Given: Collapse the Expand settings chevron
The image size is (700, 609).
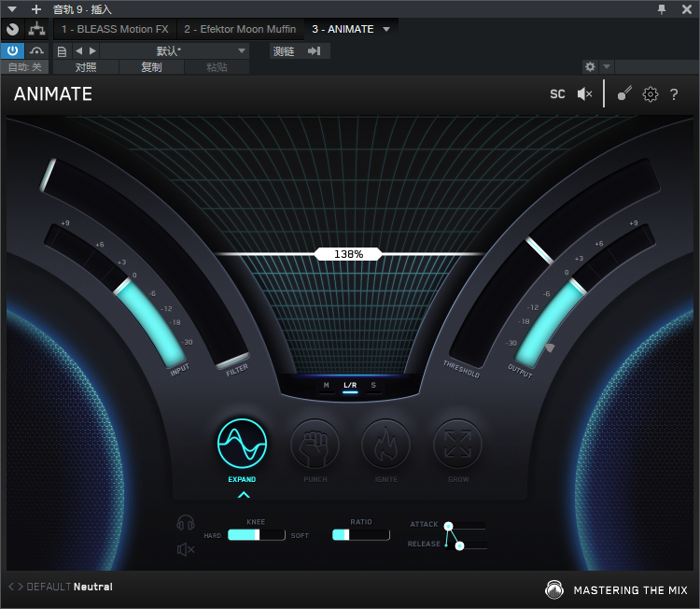Looking at the screenshot, I should [243, 495].
